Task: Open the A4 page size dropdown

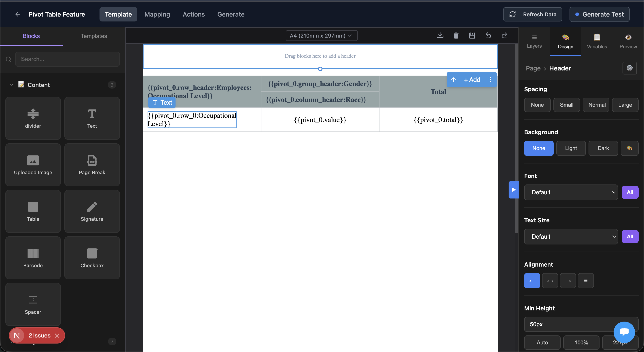Action: pyautogui.click(x=321, y=36)
